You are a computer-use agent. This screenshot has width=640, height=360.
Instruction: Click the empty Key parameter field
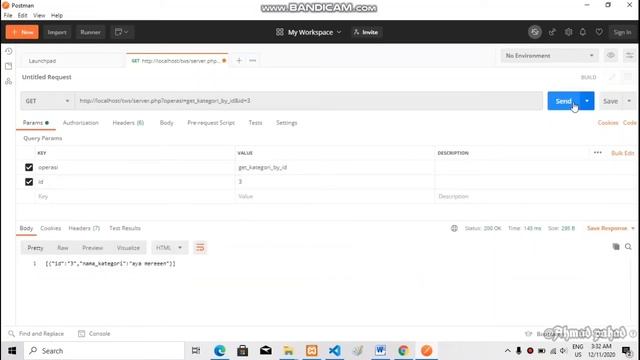click(135, 196)
